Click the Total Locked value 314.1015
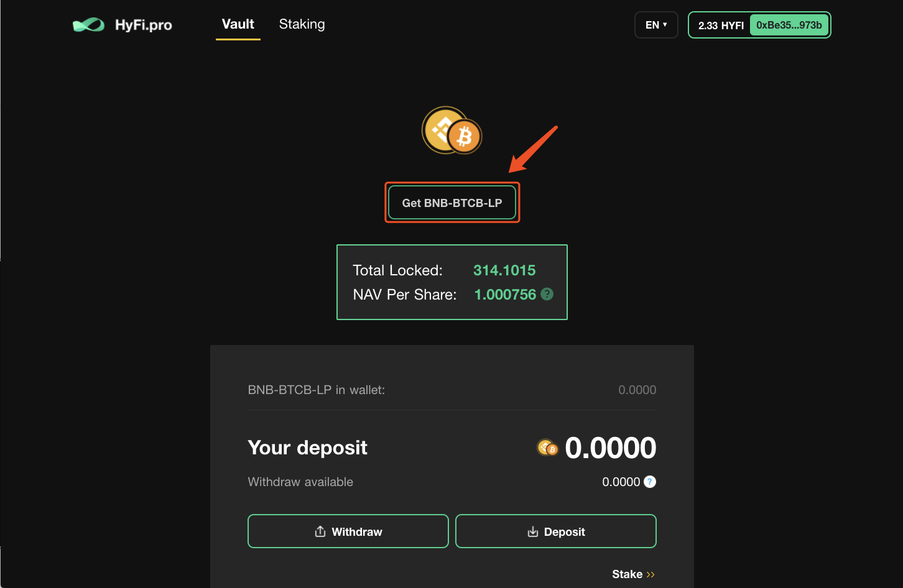This screenshot has width=903, height=588. coord(504,270)
